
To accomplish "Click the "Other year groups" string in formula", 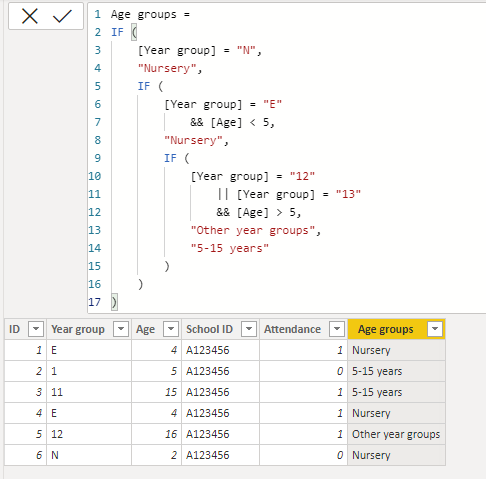I will pos(253,230).
